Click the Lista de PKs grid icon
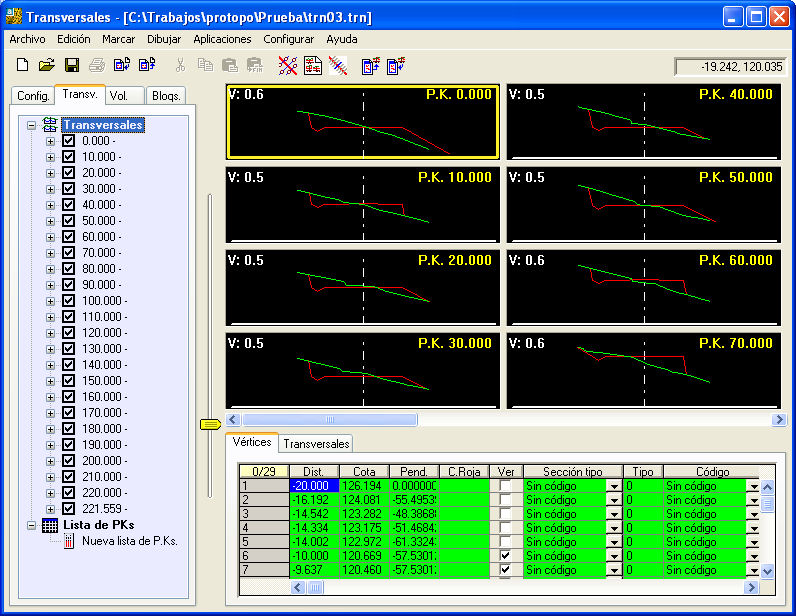 tap(50, 526)
